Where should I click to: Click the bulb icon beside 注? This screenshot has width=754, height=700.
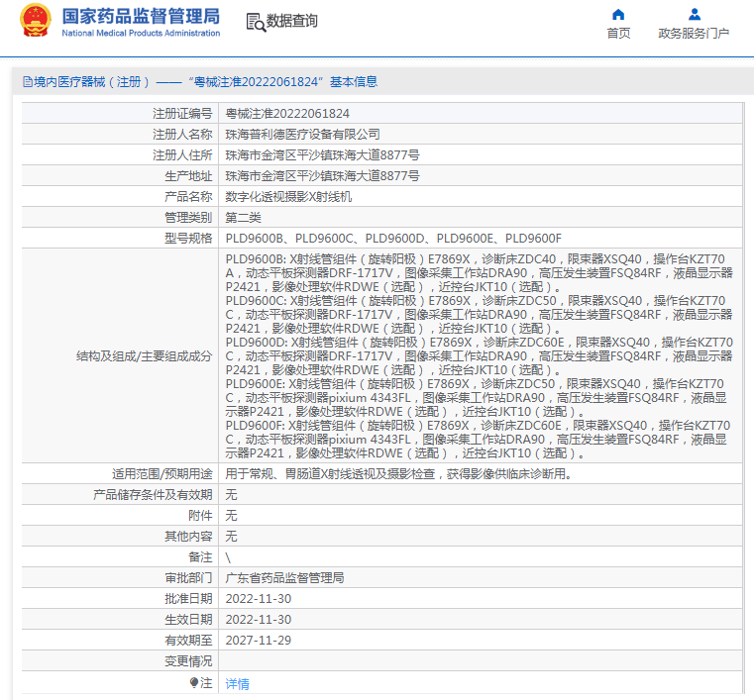click(x=194, y=683)
